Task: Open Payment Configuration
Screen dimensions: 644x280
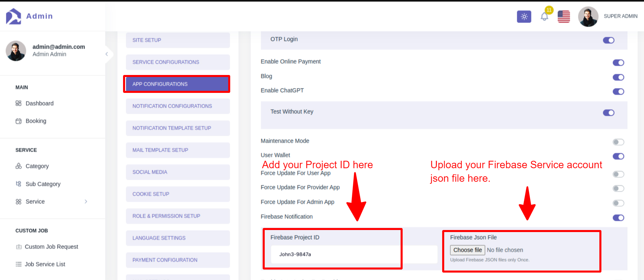Action: click(x=178, y=260)
